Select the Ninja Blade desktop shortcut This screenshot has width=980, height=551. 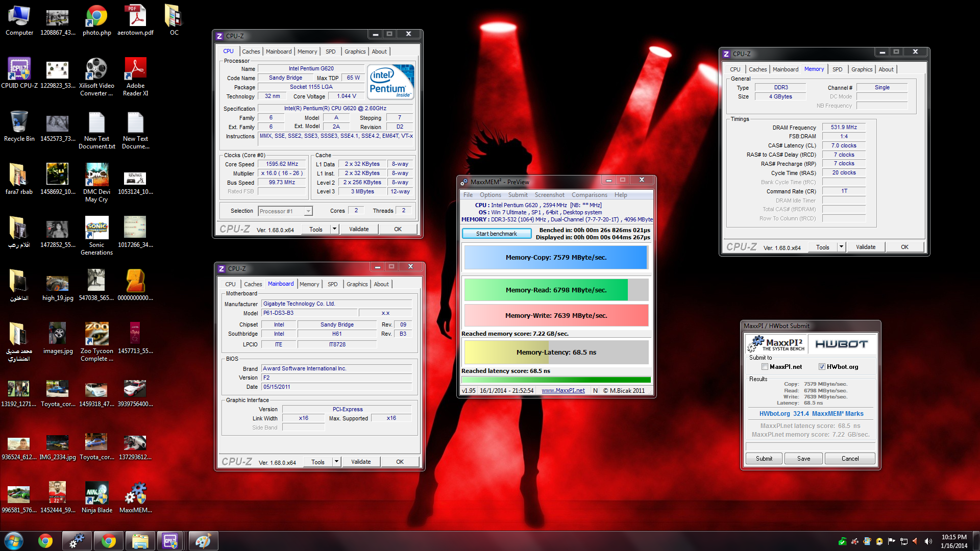96,498
